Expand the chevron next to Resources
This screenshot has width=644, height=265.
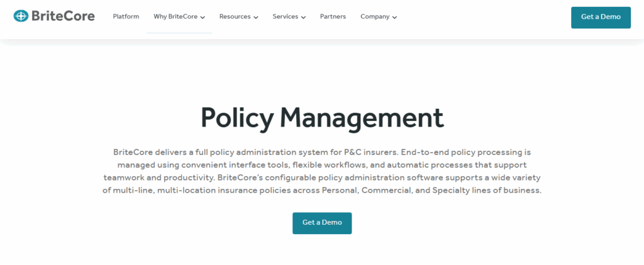pos(256,18)
